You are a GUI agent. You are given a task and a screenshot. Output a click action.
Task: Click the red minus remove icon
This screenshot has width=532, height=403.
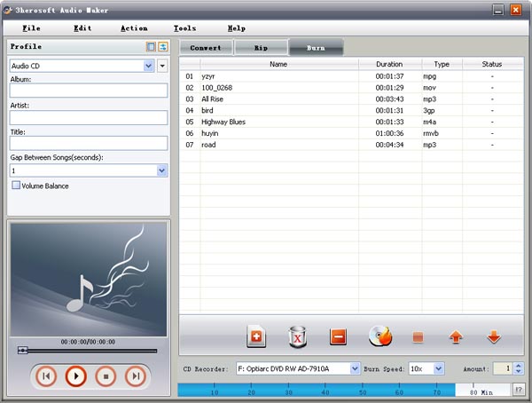click(338, 336)
